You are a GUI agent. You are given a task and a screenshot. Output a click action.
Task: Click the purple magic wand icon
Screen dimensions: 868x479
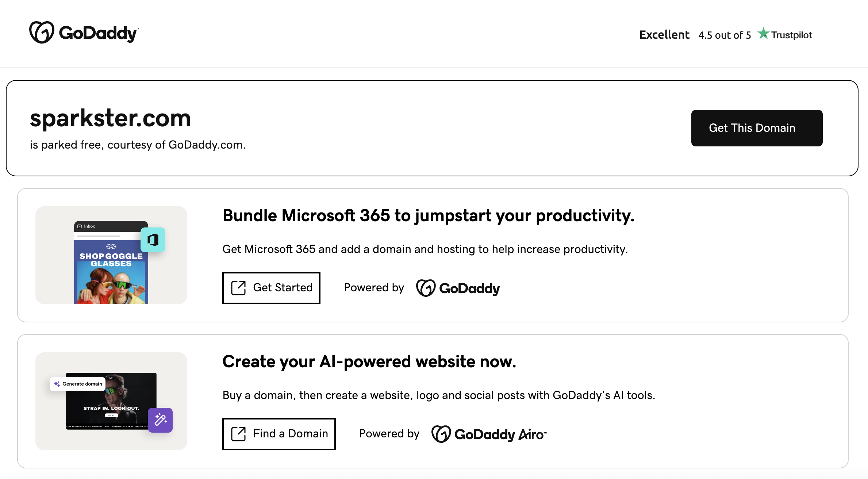tap(160, 420)
